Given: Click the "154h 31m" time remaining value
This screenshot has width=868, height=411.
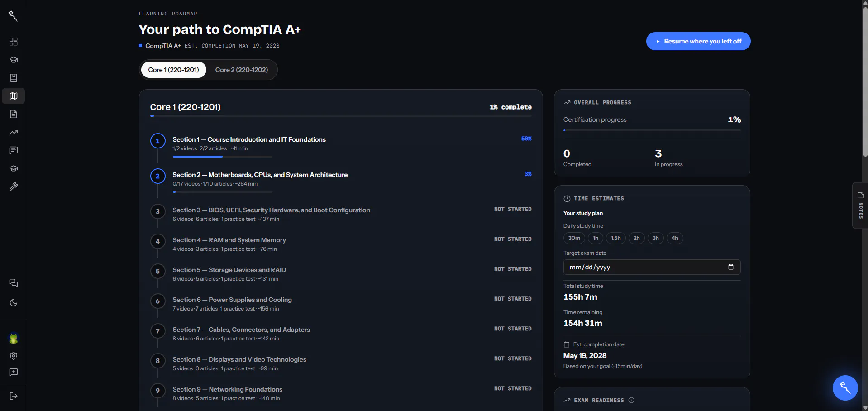Looking at the screenshot, I should (x=583, y=323).
